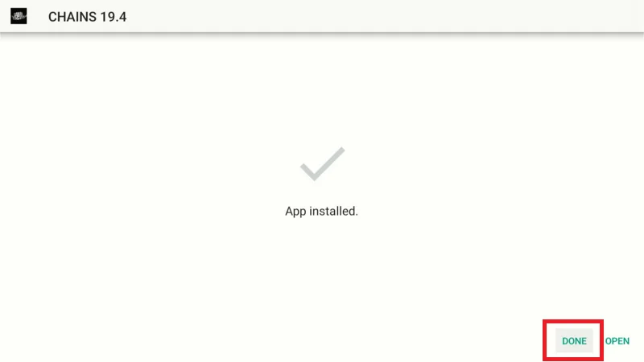Click the large checkmark in the center
The height and width of the screenshot is (362, 644).
[323, 164]
